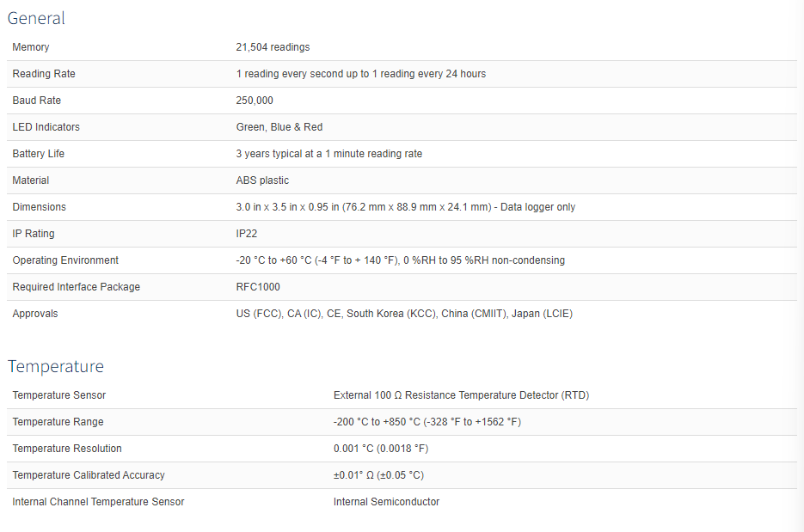Select the ABS plastic material value

point(262,180)
